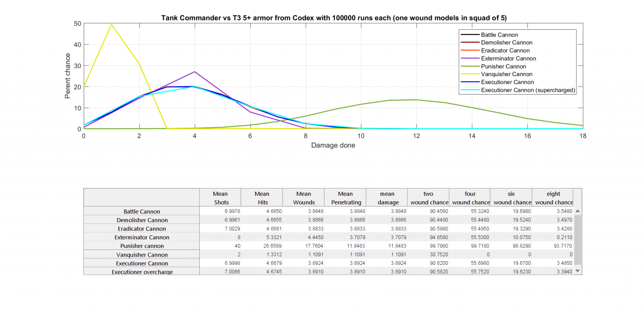Viewport: 644px width, 309px height.
Task: Click the Mean Hits column header
Action: (262, 198)
